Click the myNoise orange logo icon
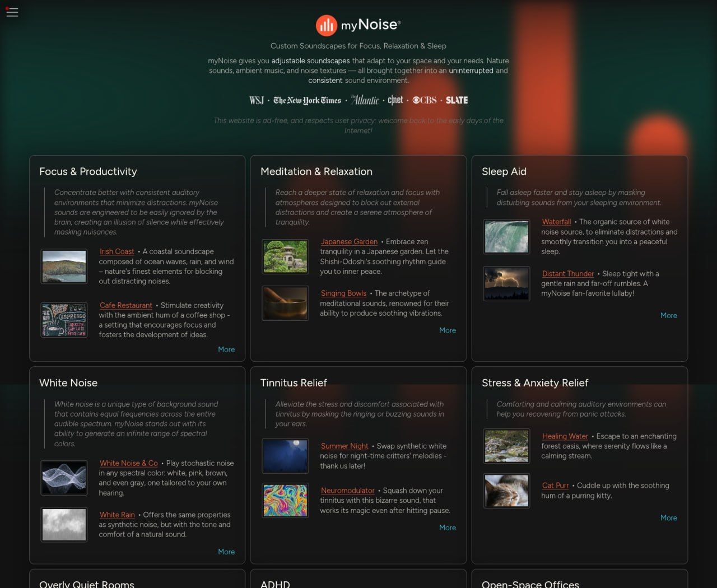The width and height of the screenshot is (717, 588). pyautogui.click(x=326, y=25)
